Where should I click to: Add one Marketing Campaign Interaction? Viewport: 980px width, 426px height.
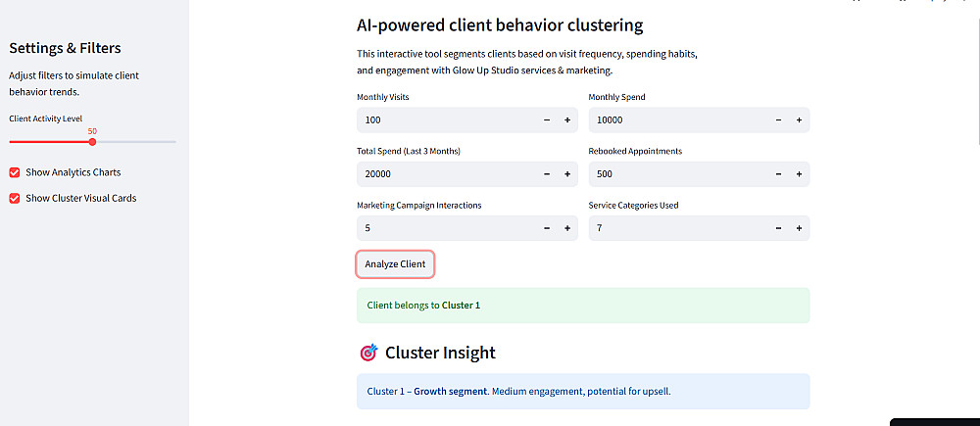[567, 228]
